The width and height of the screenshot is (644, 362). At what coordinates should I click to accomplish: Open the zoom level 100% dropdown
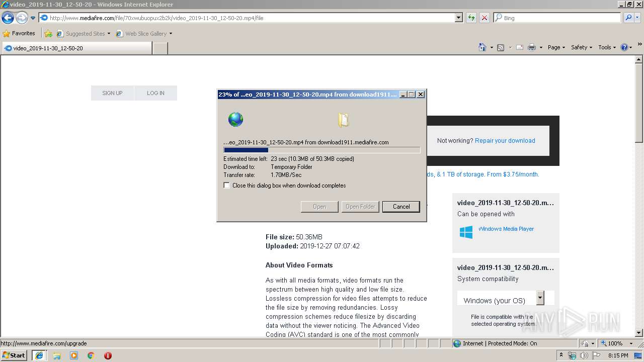[x=631, y=343]
